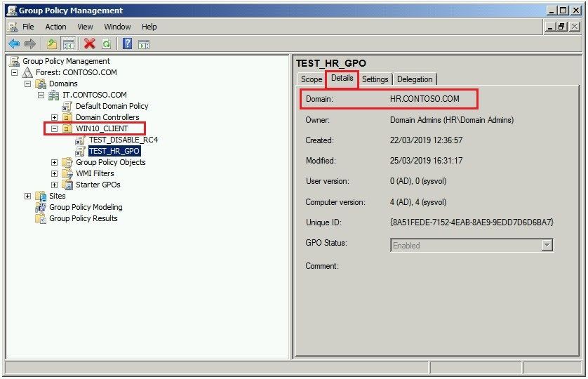
Task: Switch to the Settings tab
Action: click(x=375, y=79)
